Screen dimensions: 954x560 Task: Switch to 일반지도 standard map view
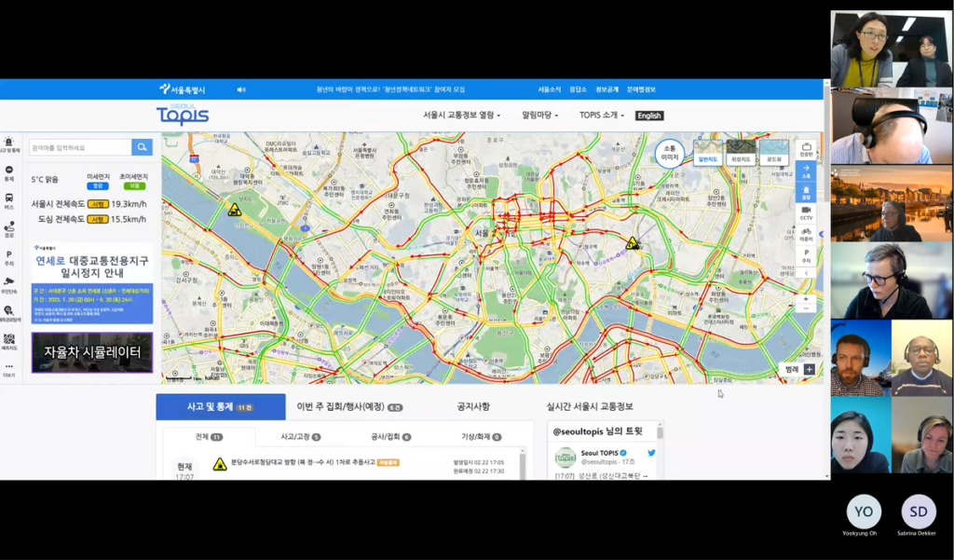708,153
